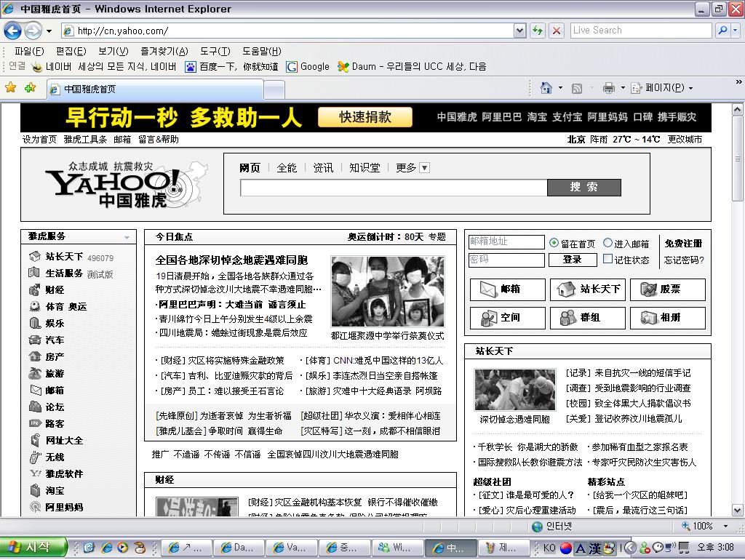This screenshot has height=560, width=745.
Task: Click the 登录 login button
Action: [x=572, y=260]
